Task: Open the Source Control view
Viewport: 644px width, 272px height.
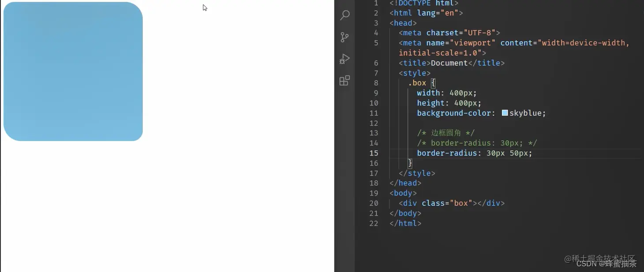Action: point(345,37)
